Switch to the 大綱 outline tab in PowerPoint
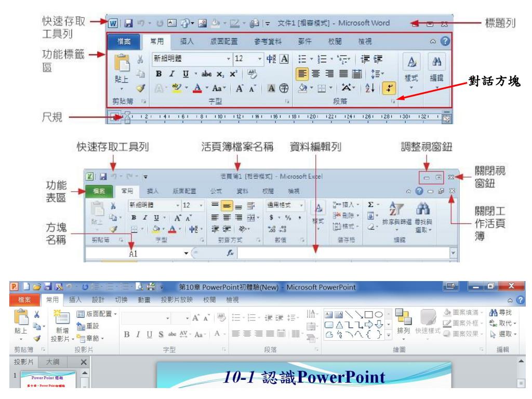 (x=52, y=362)
